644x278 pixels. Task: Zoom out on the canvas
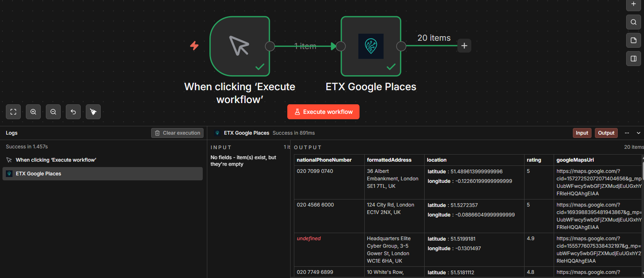[x=53, y=112]
